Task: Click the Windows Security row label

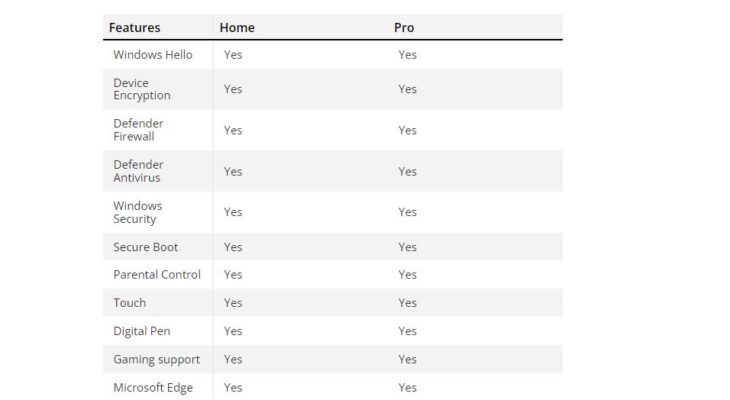Action: point(138,212)
